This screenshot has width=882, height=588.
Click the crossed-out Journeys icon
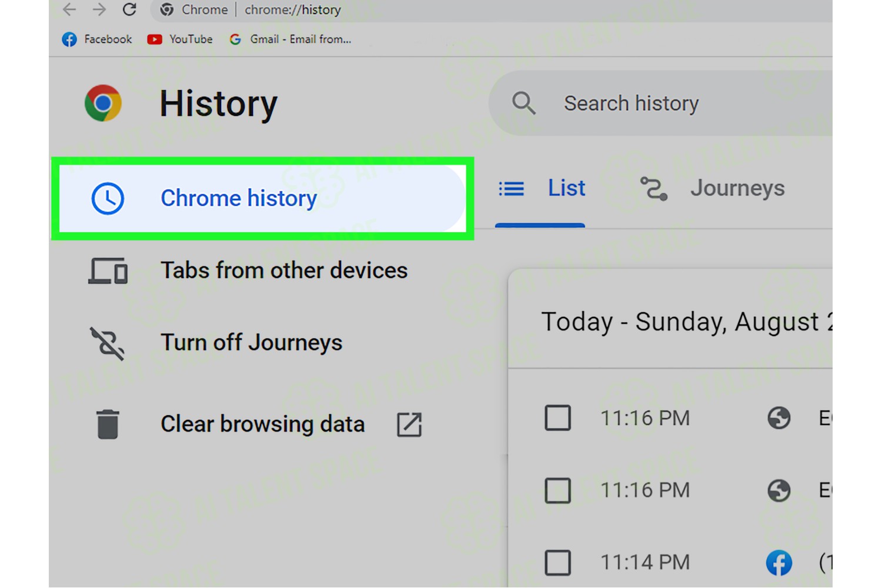coord(108,343)
